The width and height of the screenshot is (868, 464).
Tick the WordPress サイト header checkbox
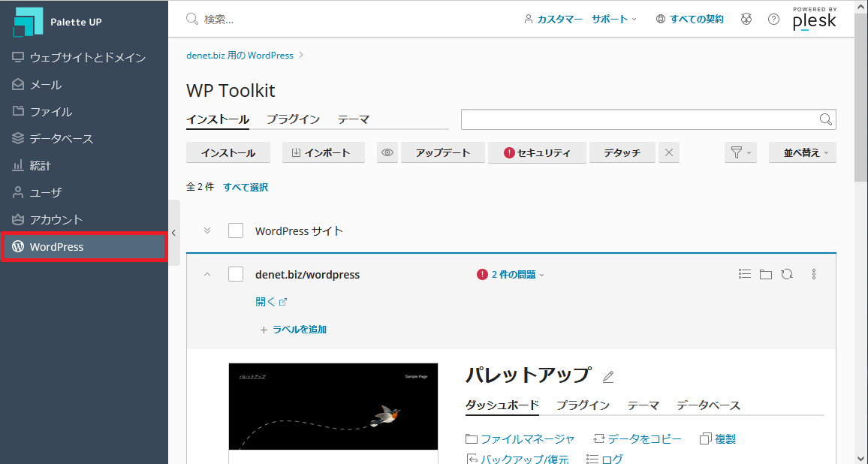tap(236, 230)
